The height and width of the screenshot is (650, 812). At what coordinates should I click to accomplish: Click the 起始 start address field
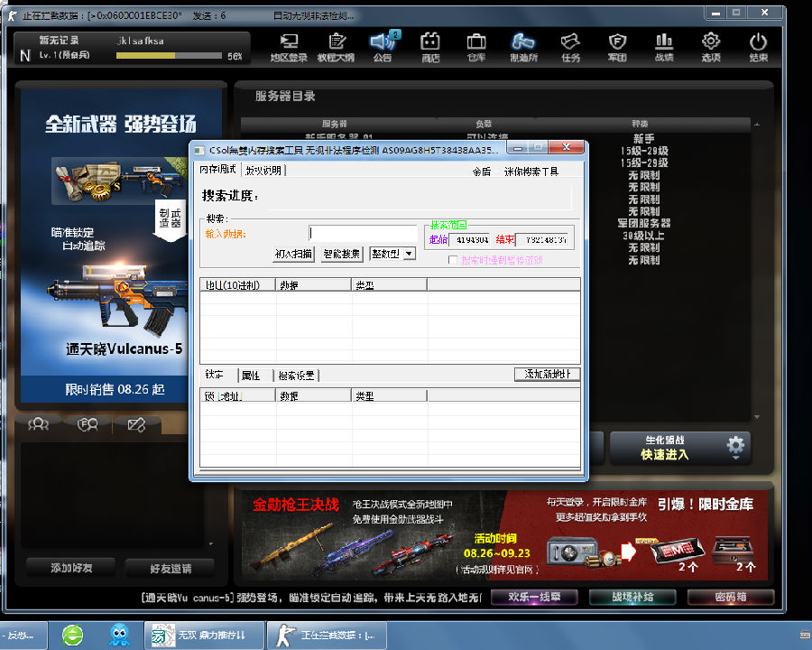[x=469, y=239]
